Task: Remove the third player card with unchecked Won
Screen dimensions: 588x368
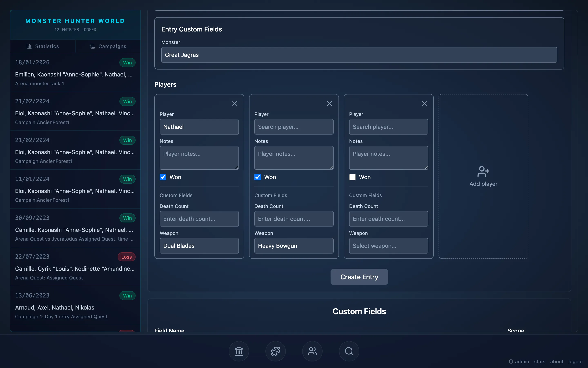Action: pos(424,103)
